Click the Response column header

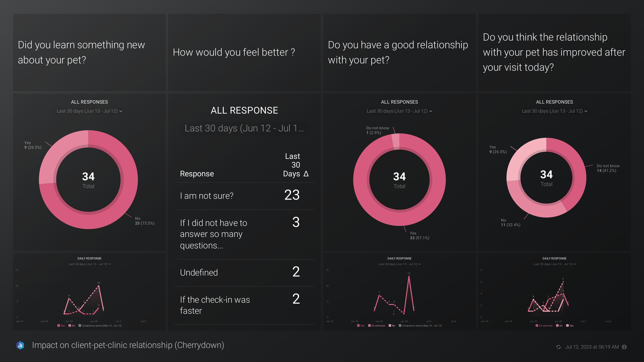pyautogui.click(x=197, y=174)
